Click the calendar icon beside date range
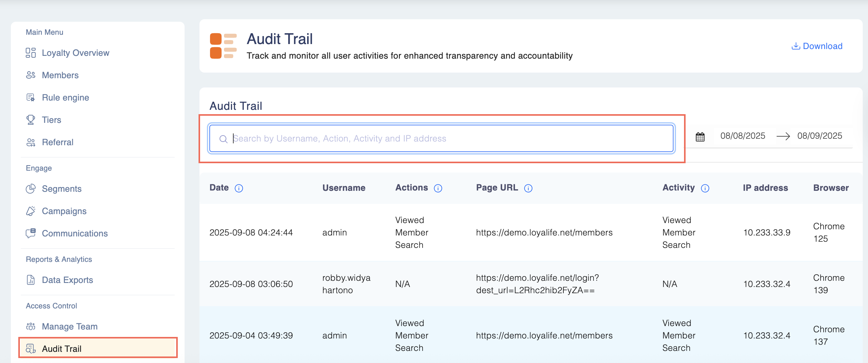Image resolution: width=868 pixels, height=363 pixels. coord(700,137)
